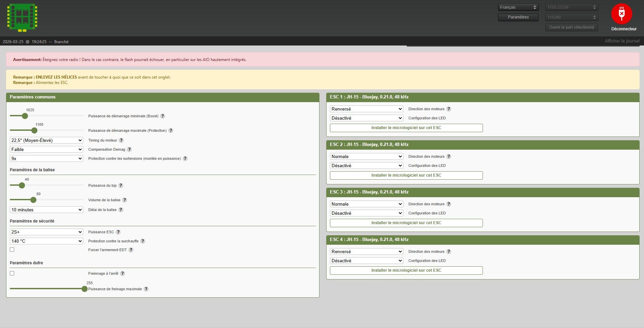Open the 10 minutes beacon delay dropdown
The width and height of the screenshot is (644, 328).
coord(47,210)
